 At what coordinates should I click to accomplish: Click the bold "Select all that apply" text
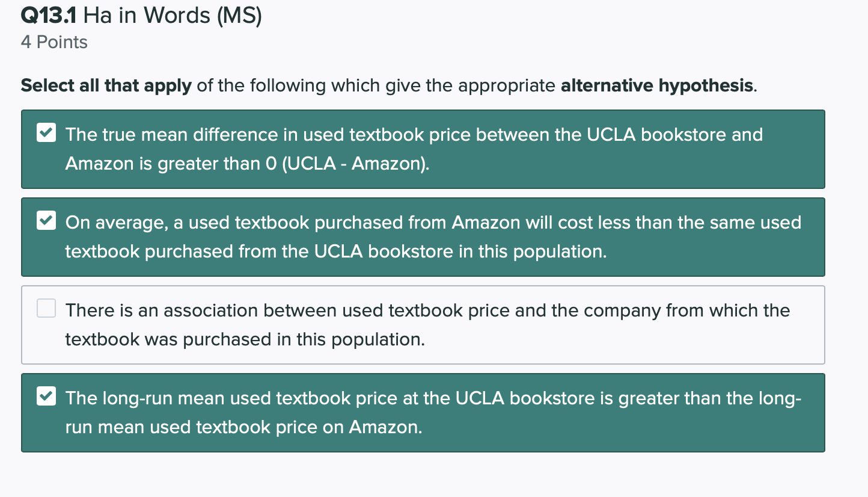[106, 85]
